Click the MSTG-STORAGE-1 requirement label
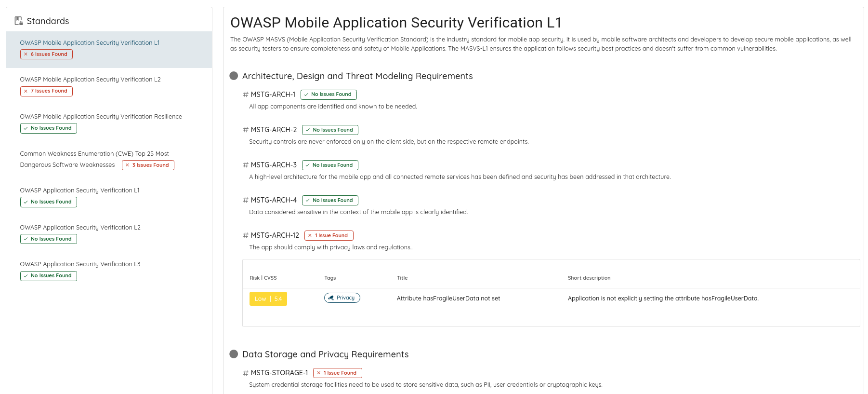 tap(279, 373)
